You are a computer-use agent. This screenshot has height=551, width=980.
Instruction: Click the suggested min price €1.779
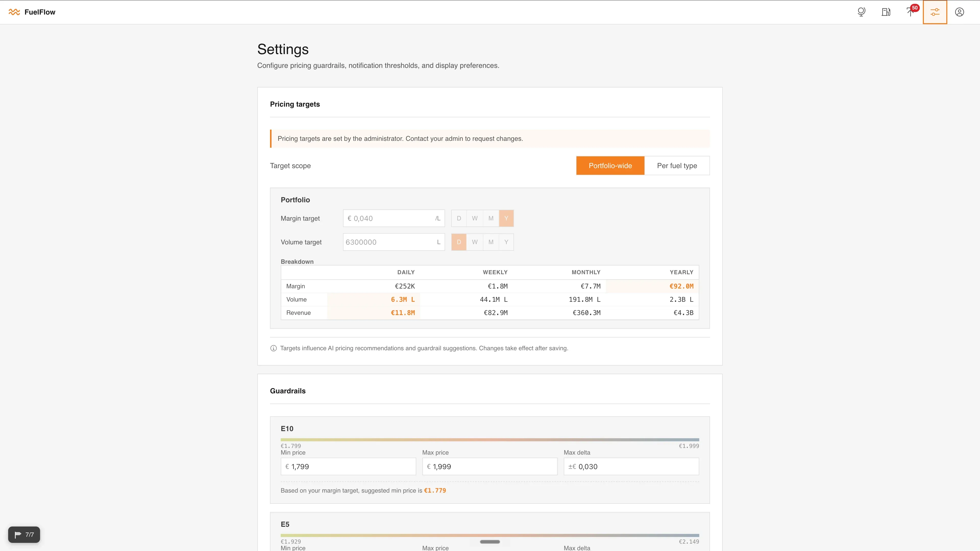(435, 491)
